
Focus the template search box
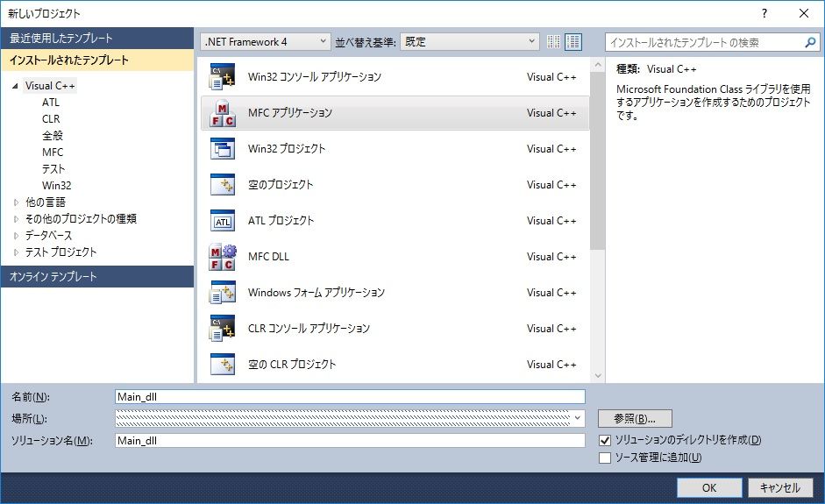tap(705, 42)
